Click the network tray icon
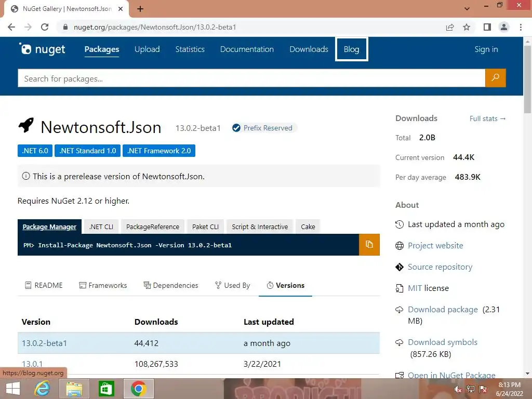This screenshot has width=532, height=399. click(471, 389)
